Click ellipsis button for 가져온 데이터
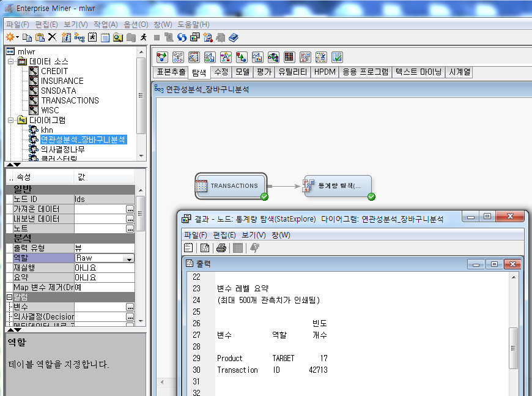This screenshot has height=396, width=532. [x=130, y=209]
